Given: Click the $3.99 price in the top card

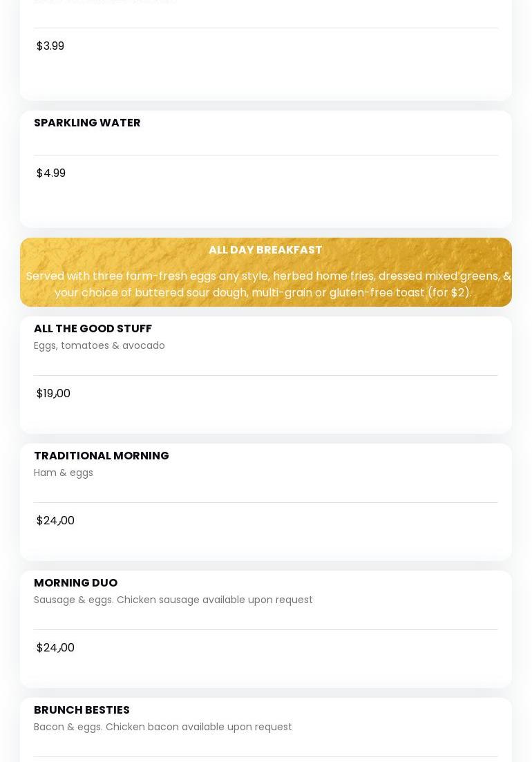Looking at the screenshot, I should tap(50, 46).
